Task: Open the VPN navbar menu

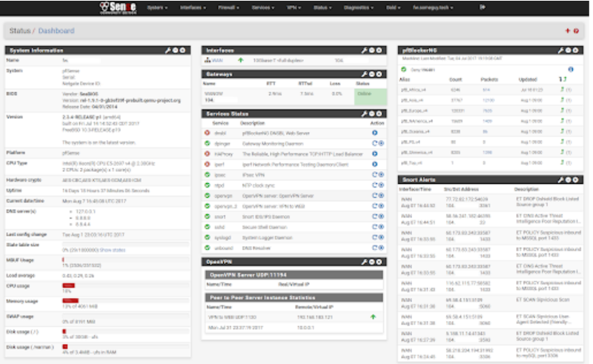Action: point(294,7)
